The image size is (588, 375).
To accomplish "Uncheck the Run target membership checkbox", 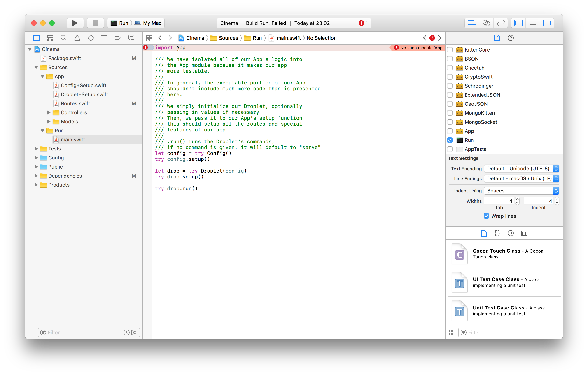I will [450, 140].
